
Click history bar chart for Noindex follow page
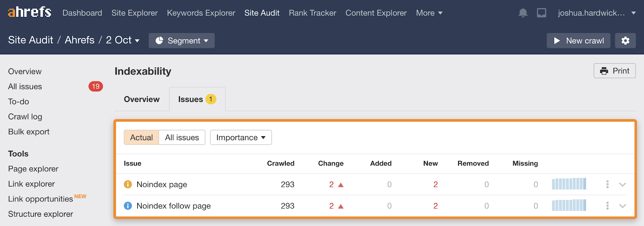coord(569,205)
